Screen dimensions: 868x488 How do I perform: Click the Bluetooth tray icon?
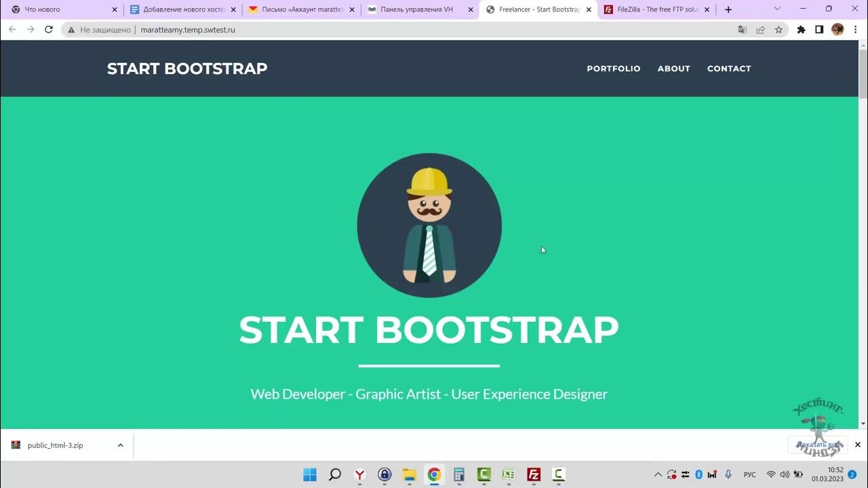point(699,474)
